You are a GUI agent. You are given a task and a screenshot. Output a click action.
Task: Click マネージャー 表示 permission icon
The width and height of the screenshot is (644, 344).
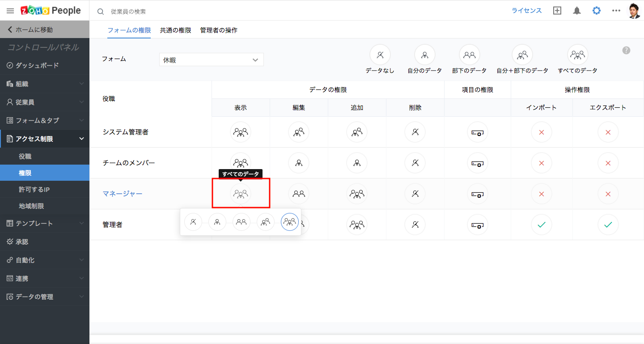coord(241,194)
